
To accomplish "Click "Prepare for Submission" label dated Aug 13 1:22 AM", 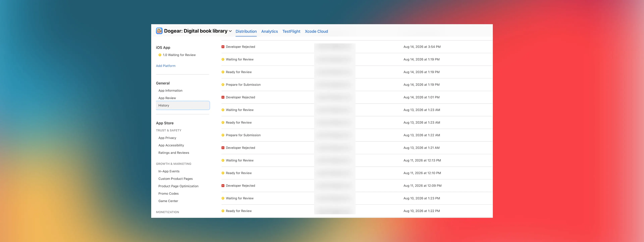I will tap(243, 135).
